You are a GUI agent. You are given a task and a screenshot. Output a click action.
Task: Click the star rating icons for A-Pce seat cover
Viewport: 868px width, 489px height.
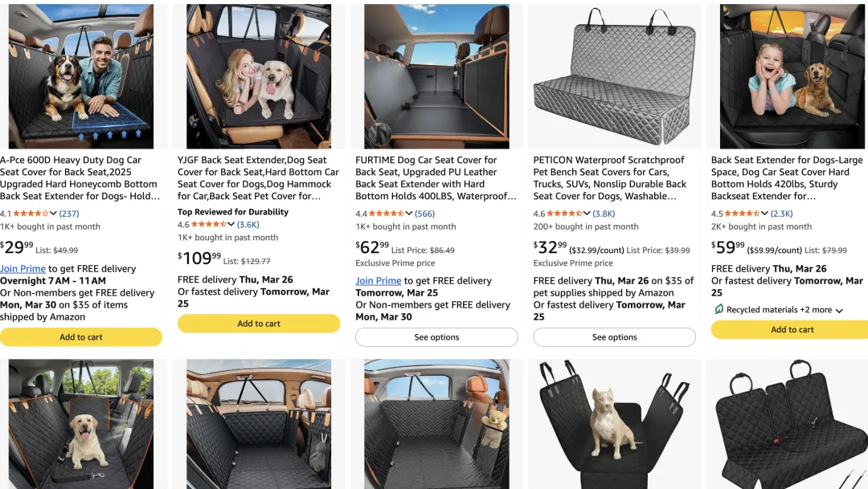(32, 214)
